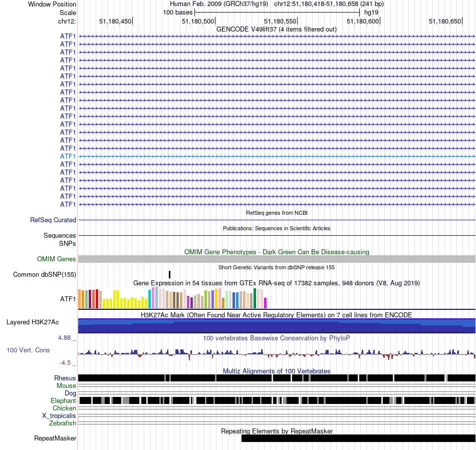Click the Rhesus species label
The image size is (476, 450).
65,378
